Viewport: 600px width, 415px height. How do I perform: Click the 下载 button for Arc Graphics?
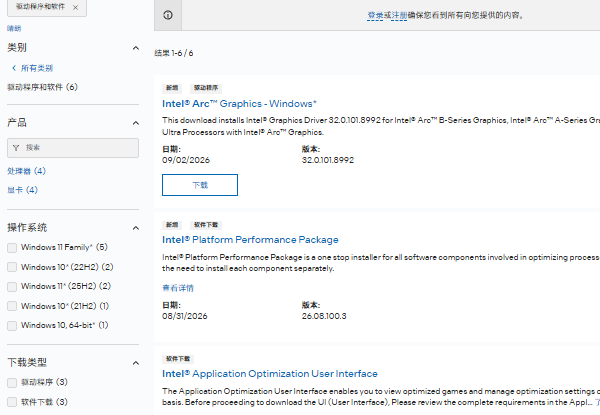[x=200, y=185]
